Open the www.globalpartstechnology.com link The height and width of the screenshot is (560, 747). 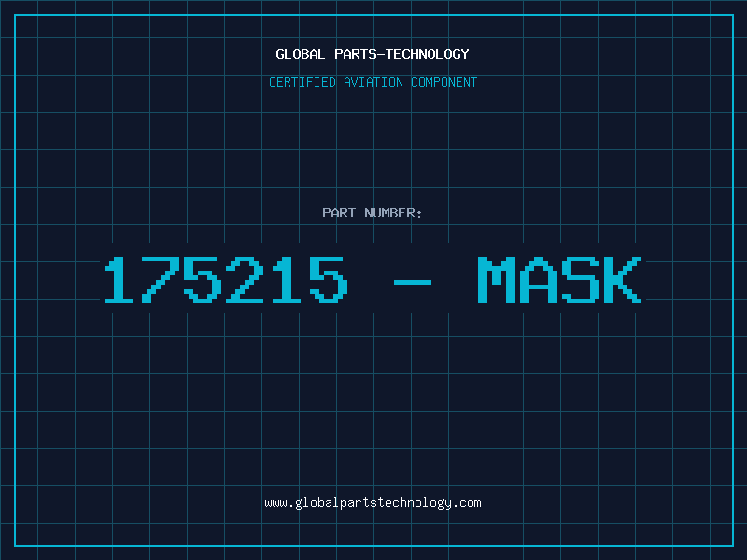click(373, 503)
